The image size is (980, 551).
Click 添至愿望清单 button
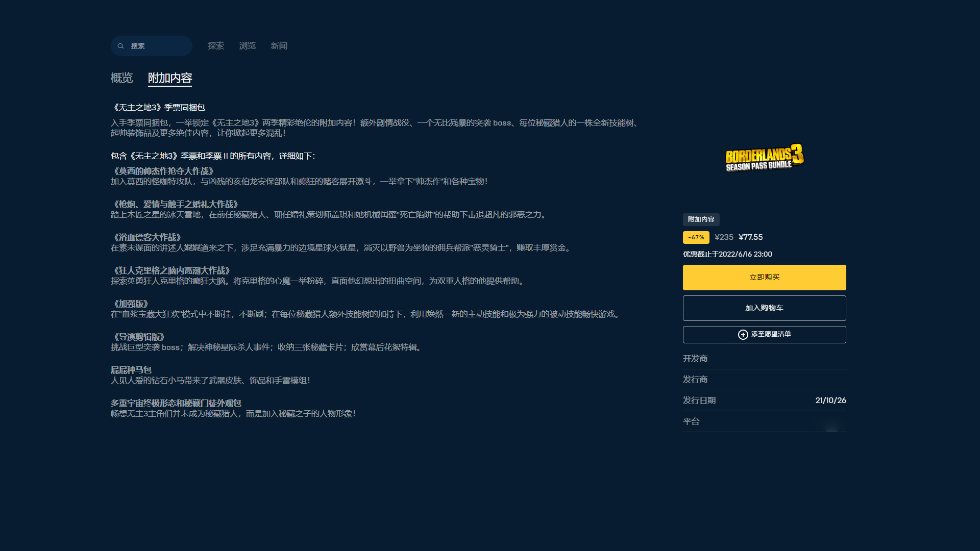click(x=765, y=335)
